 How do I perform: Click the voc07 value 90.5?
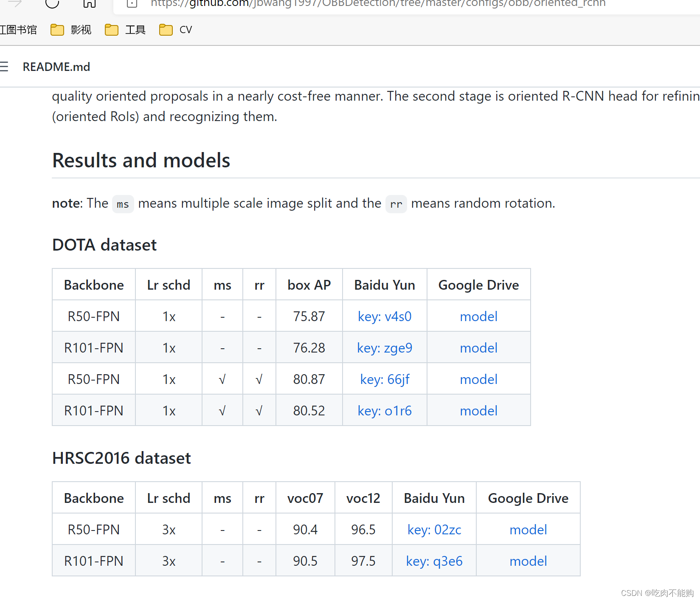click(x=305, y=561)
